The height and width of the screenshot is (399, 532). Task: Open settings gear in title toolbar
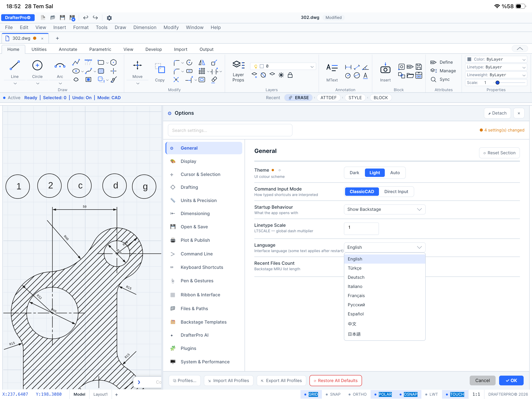click(x=109, y=18)
